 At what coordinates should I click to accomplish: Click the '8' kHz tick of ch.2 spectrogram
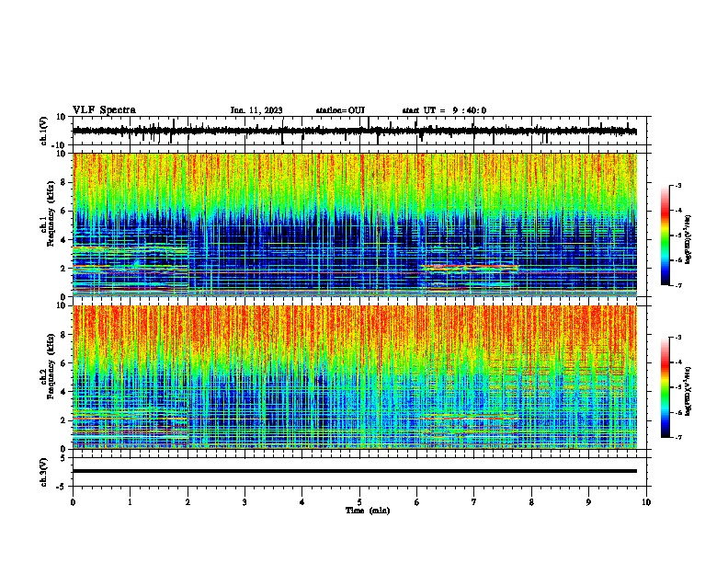click(64, 335)
